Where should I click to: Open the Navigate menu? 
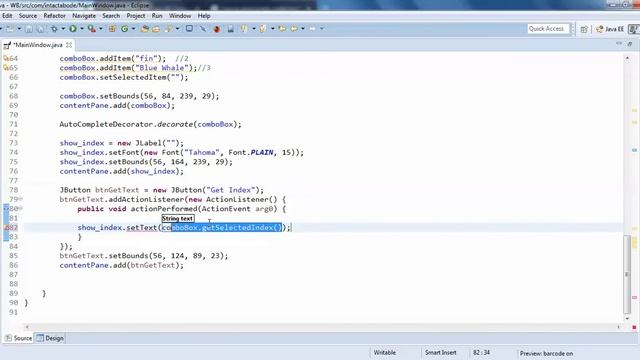click(x=84, y=16)
